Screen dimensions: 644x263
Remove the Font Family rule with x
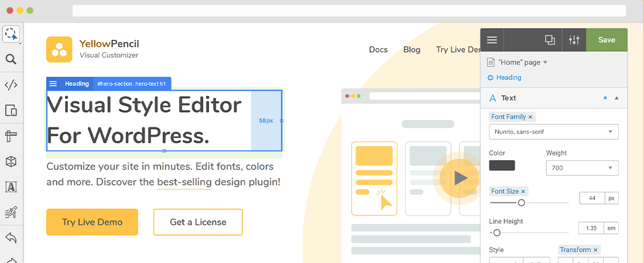coord(530,117)
